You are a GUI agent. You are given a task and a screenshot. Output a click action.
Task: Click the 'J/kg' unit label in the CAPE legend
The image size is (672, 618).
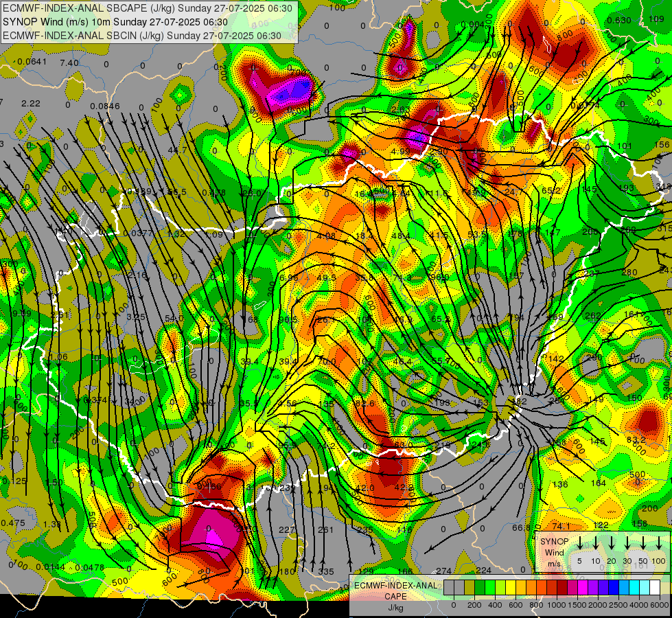pos(395,608)
